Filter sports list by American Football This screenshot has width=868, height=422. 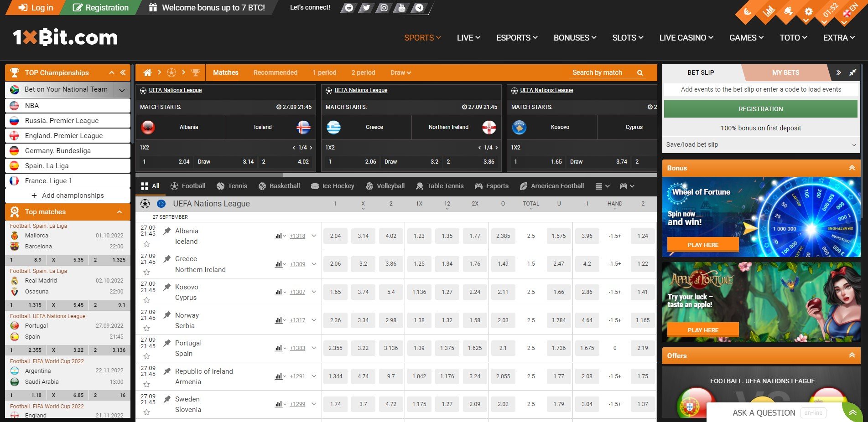(x=552, y=186)
